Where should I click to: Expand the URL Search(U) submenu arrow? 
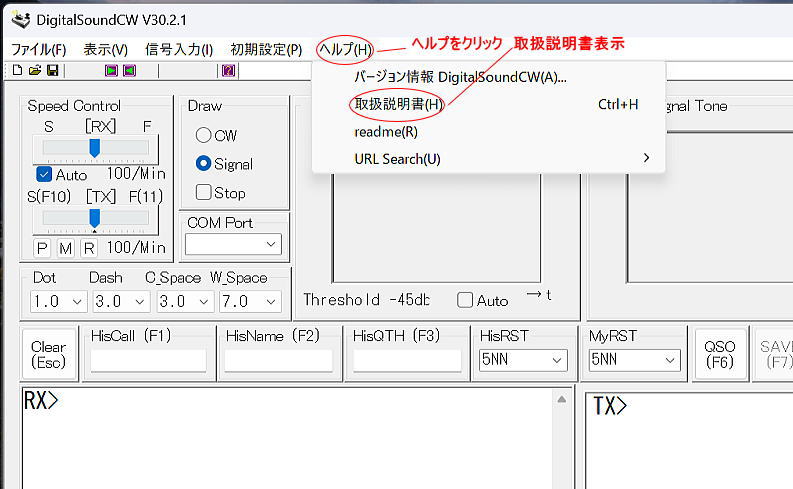(646, 158)
